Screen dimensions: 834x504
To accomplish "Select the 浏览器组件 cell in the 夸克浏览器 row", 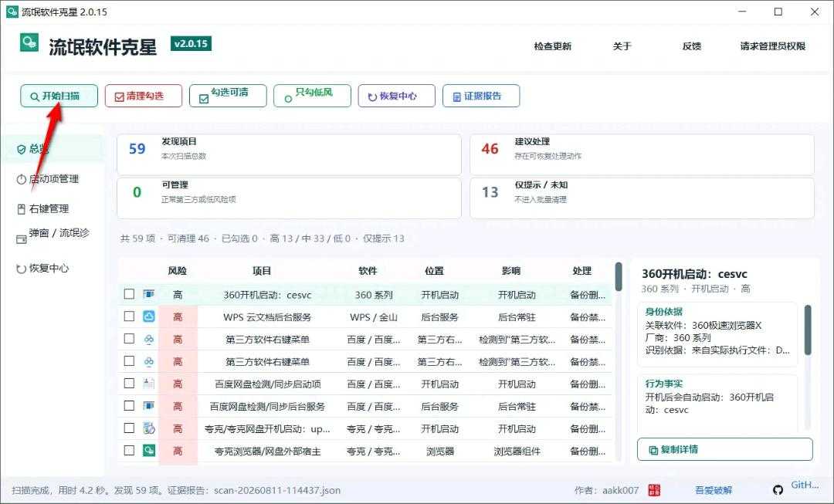I will click(517, 452).
